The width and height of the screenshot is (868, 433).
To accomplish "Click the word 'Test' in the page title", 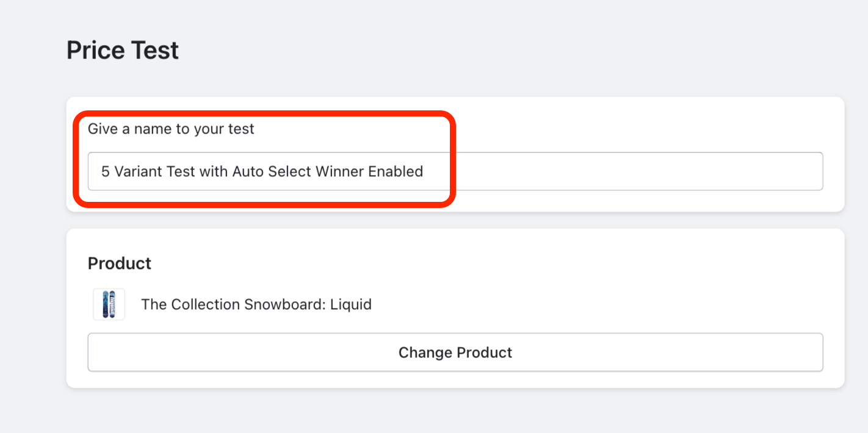I will pos(157,50).
